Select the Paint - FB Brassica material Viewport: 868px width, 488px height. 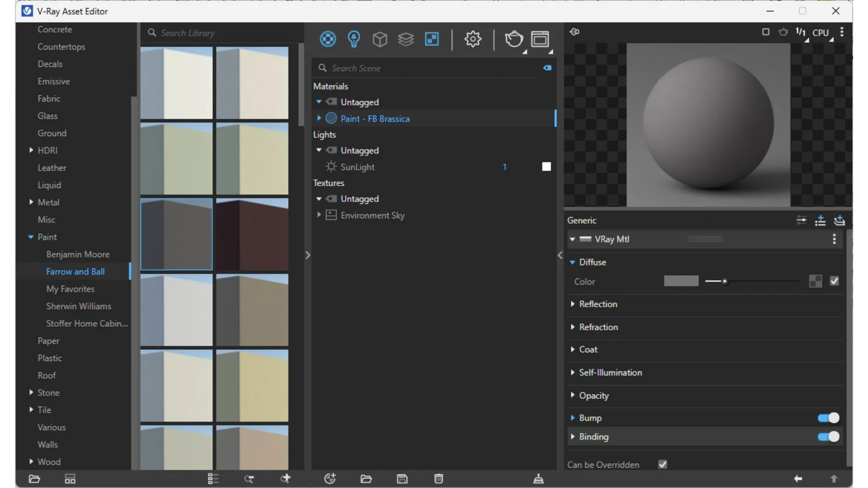coord(375,118)
